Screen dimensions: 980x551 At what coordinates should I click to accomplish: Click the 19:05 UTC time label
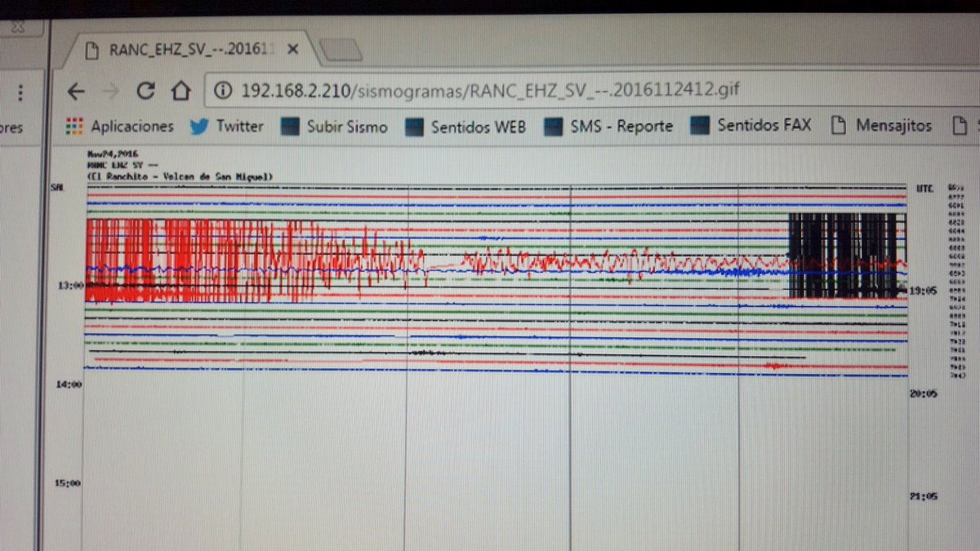click(924, 289)
